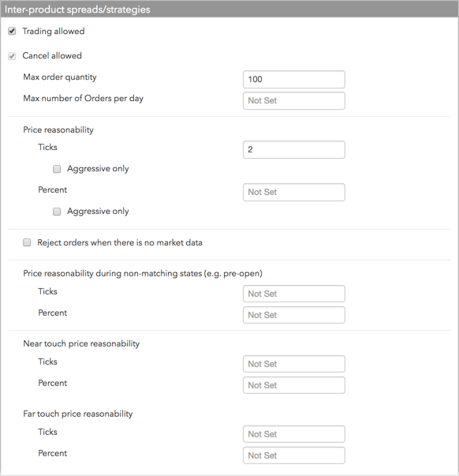Screen dimensions: 459x476
Task: Check Reject orders when no market data
Action: (27, 242)
